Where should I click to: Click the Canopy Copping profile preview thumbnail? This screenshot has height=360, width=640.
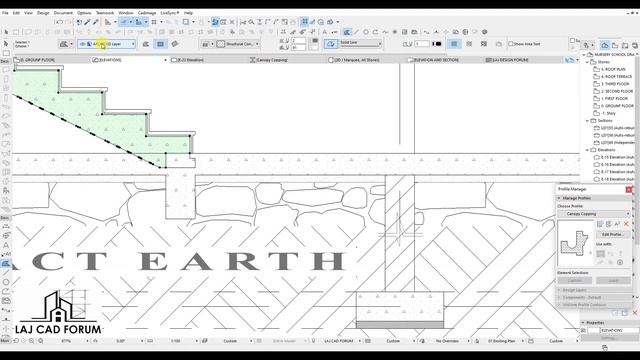click(x=575, y=244)
